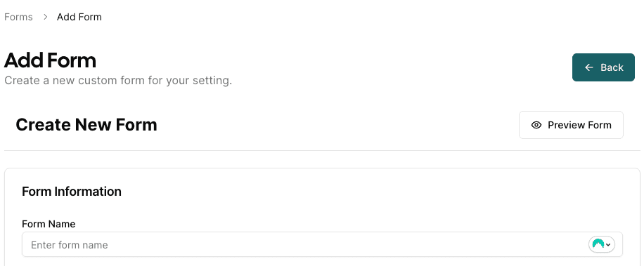
Task: Click the teal NordPass icon in Form Name field
Action: pos(598,244)
